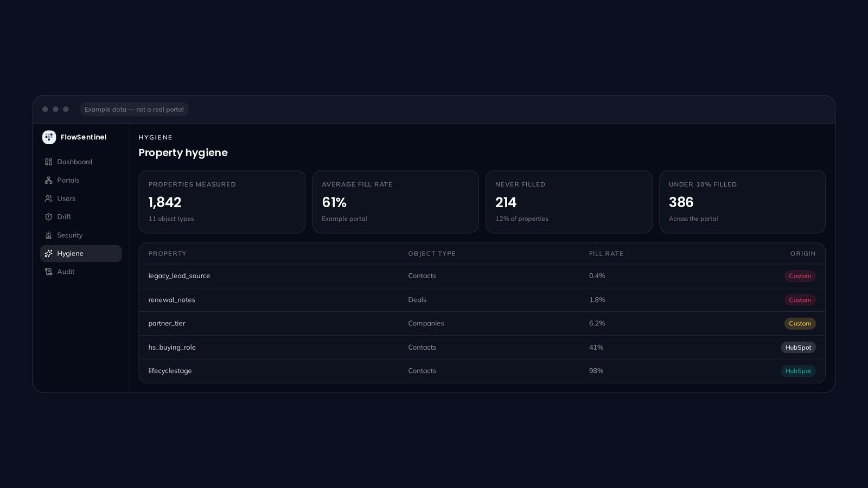Viewport: 868px width, 488px height.
Task: Click the Property hygiene page heading
Action: 183,153
